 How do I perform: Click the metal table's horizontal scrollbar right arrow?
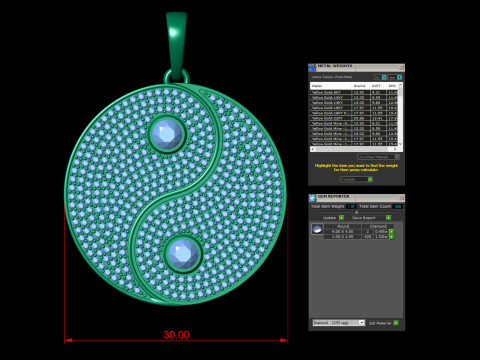[395, 149]
